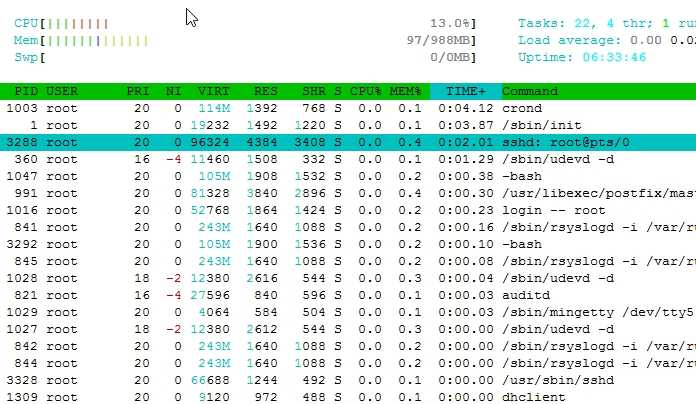The image size is (696, 404).
Task: Select udevd process with PID 1027
Action: click(348, 329)
